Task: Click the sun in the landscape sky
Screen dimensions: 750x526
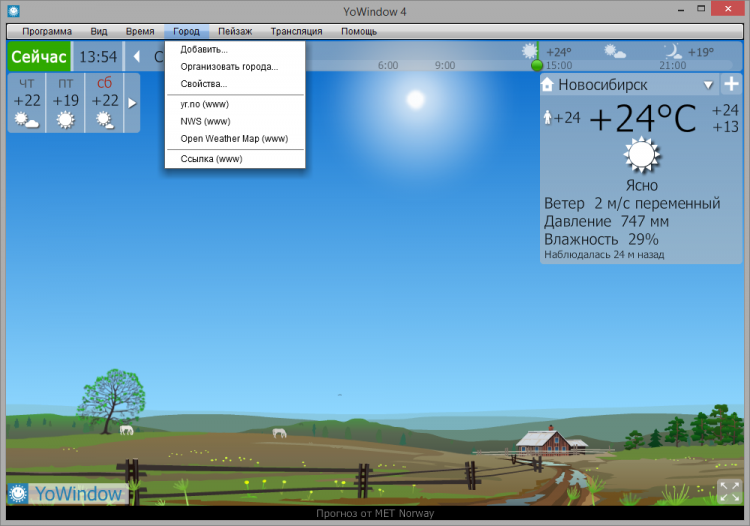Action: (x=415, y=99)
